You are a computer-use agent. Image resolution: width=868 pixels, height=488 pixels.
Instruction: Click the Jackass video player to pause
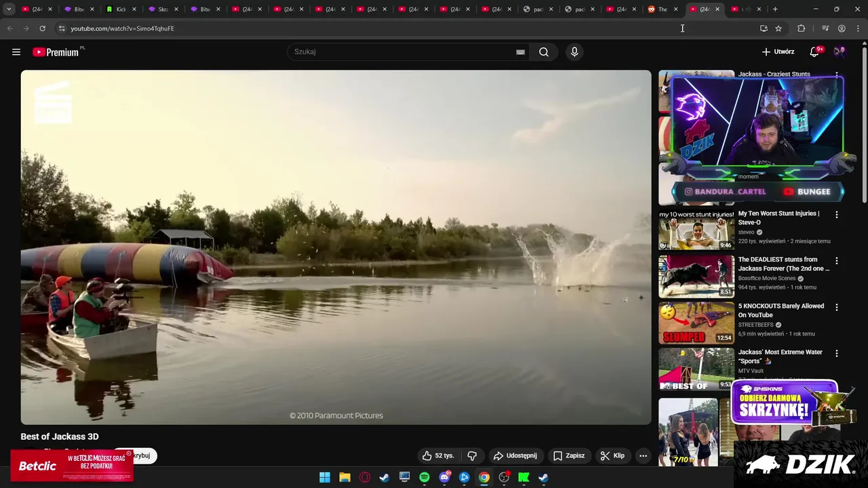pos(336,247)
